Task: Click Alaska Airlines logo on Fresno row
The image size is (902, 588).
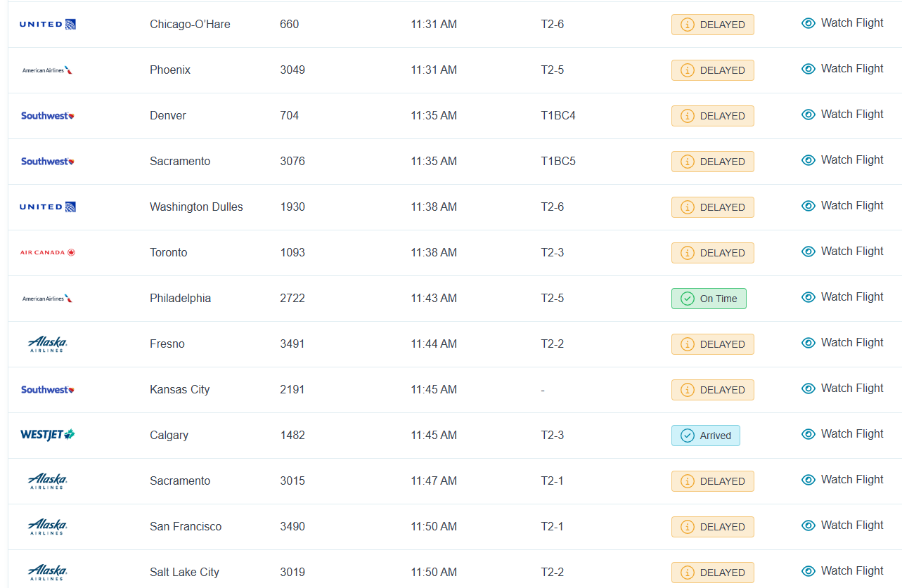Action: 48,344
